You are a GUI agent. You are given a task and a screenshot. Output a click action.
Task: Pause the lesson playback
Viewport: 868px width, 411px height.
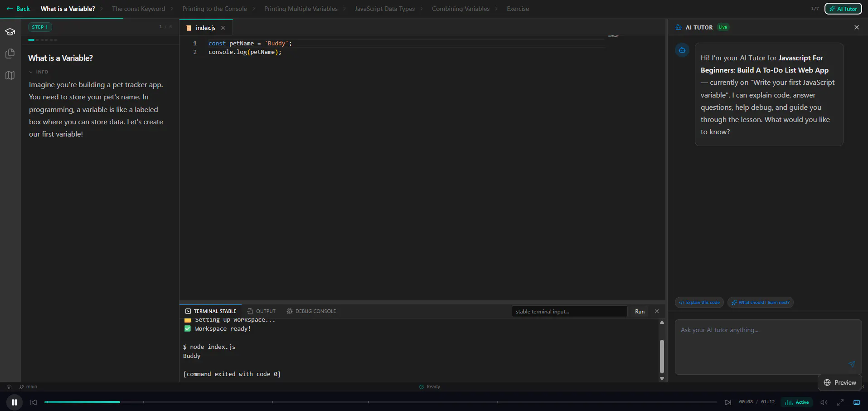[x=15, y=402]
